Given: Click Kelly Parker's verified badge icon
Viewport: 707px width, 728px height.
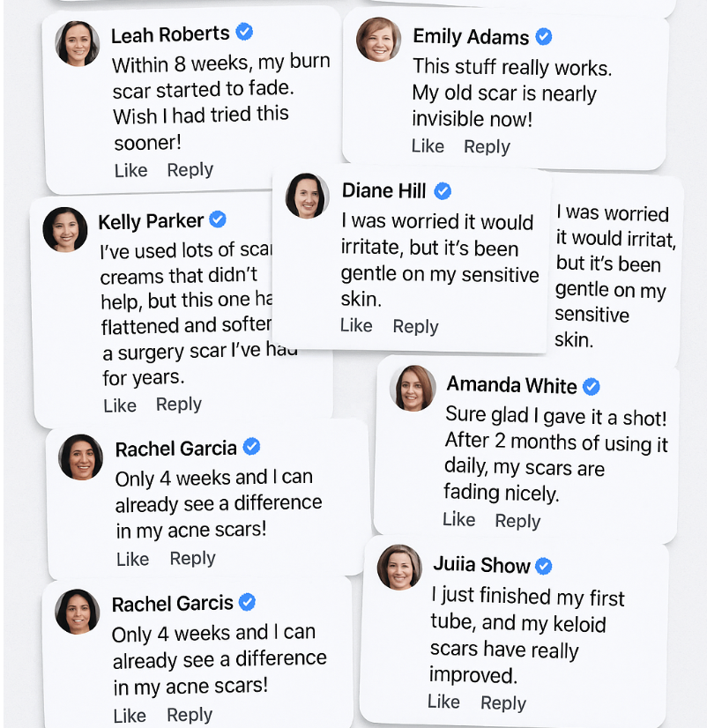Looking at the screenshot, I should tap(218, 219).
